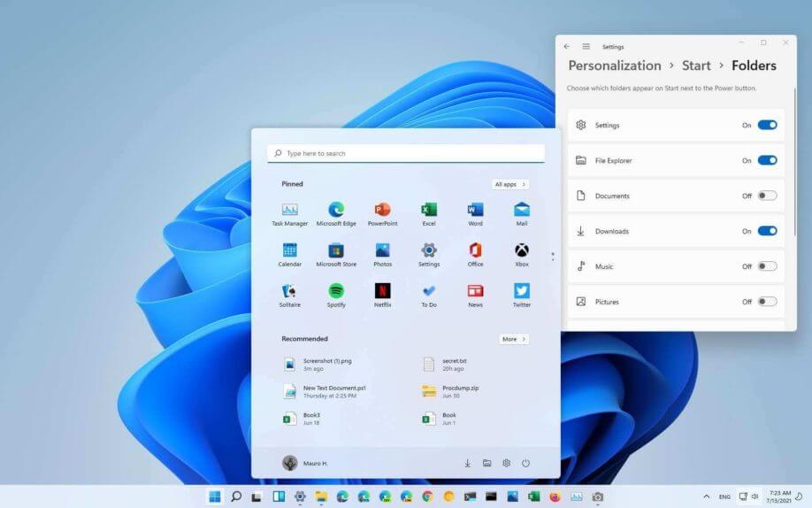Click the Windows Start button on taskbar
The image size is (812, 508).
click(x=214, y=496)
